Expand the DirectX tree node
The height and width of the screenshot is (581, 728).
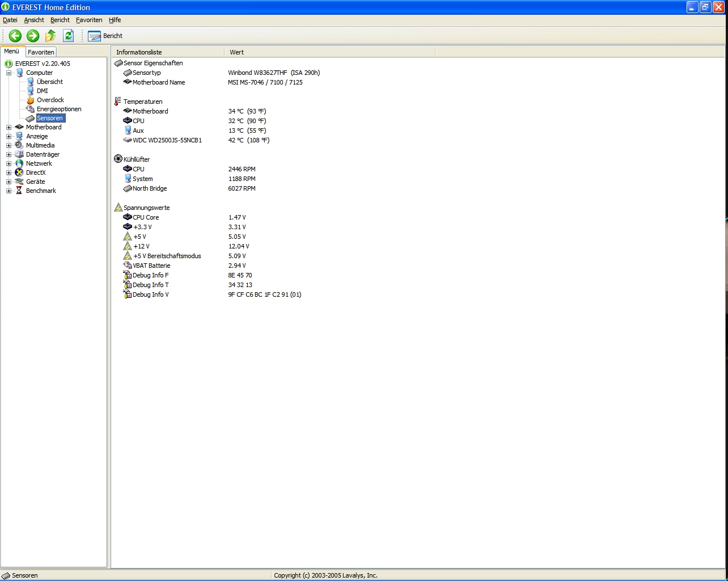click(x=9, y=172)
